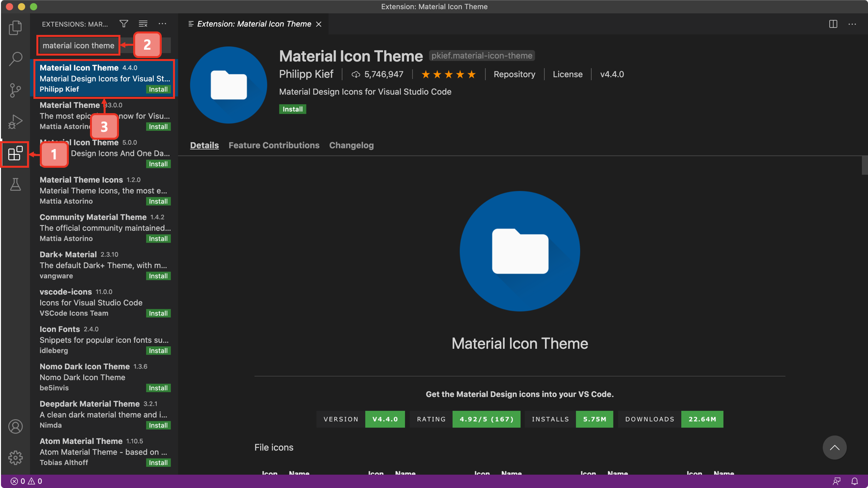The width and height of the screenshot is (868, 488).
Task: Open the Explorer view in activity bar
Action: coord(15,28)
